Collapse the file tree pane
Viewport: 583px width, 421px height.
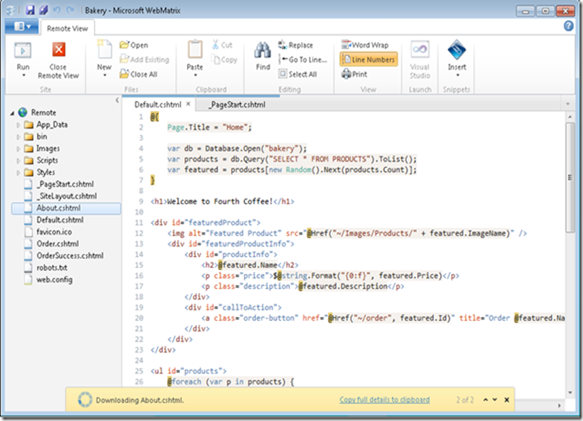117,100
